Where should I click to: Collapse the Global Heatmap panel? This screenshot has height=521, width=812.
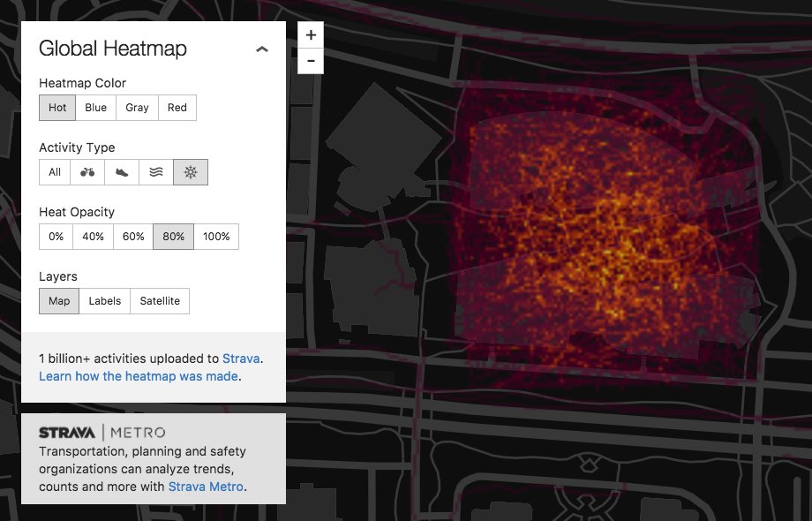[262, 49]
